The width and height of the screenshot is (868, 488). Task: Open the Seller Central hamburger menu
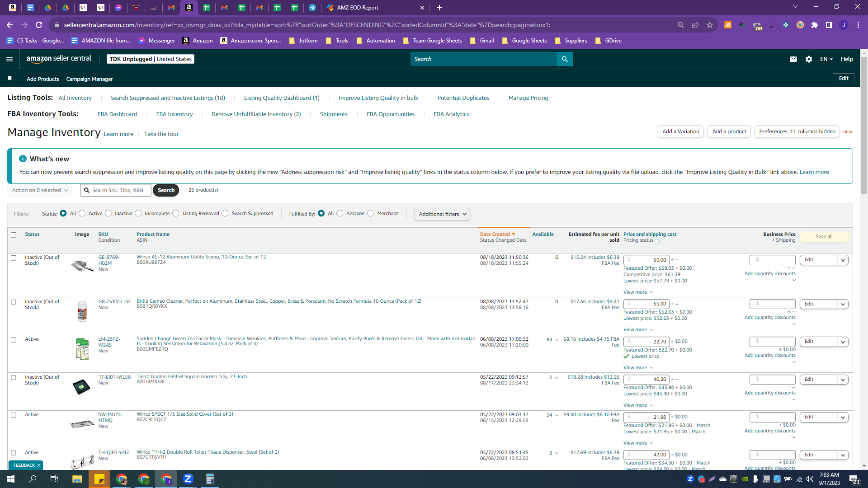click(x=9, y=59)
